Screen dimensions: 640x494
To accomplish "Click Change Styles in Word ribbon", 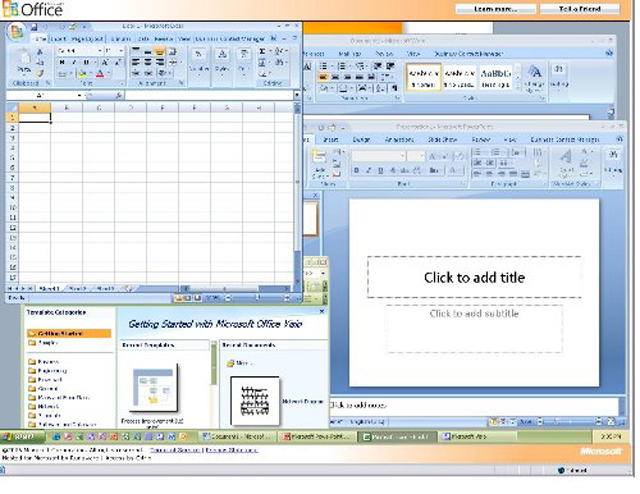I will point(535,78).
